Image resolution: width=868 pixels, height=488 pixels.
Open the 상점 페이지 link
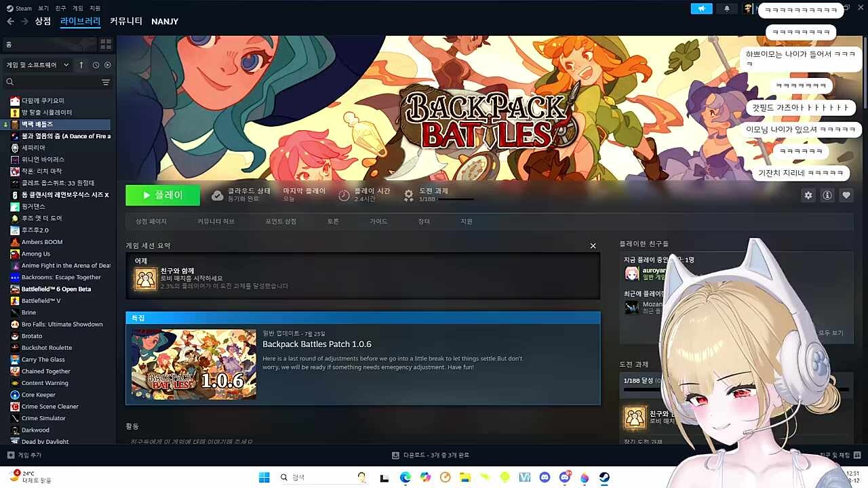[151, 222]
